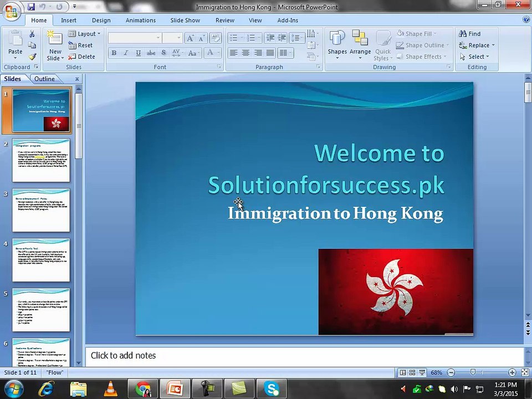Open the Shapes gallery
This screenshot has height=399, width=532.
tap(337, 45)
